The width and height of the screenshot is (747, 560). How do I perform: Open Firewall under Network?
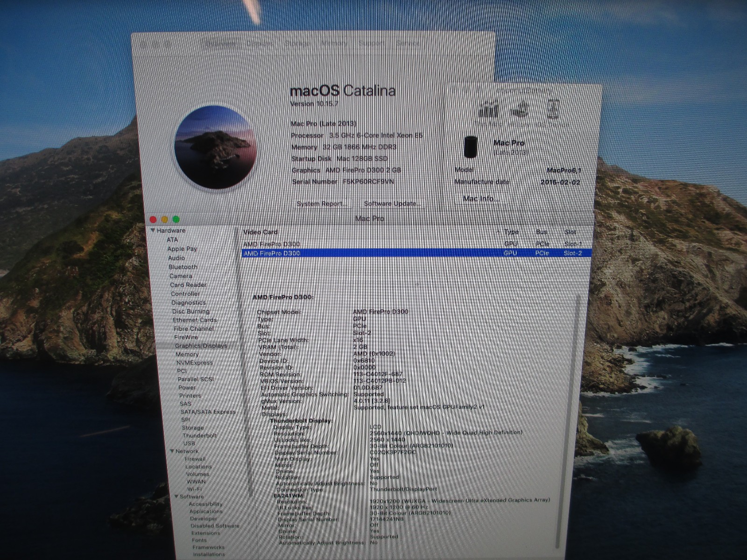pyautogui.click(x=195, y=459)
